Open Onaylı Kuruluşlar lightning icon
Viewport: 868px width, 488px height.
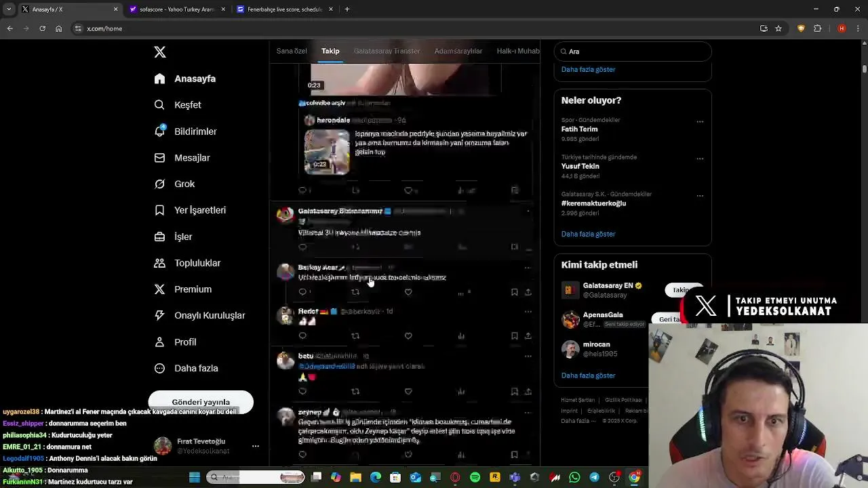point(159,315)
